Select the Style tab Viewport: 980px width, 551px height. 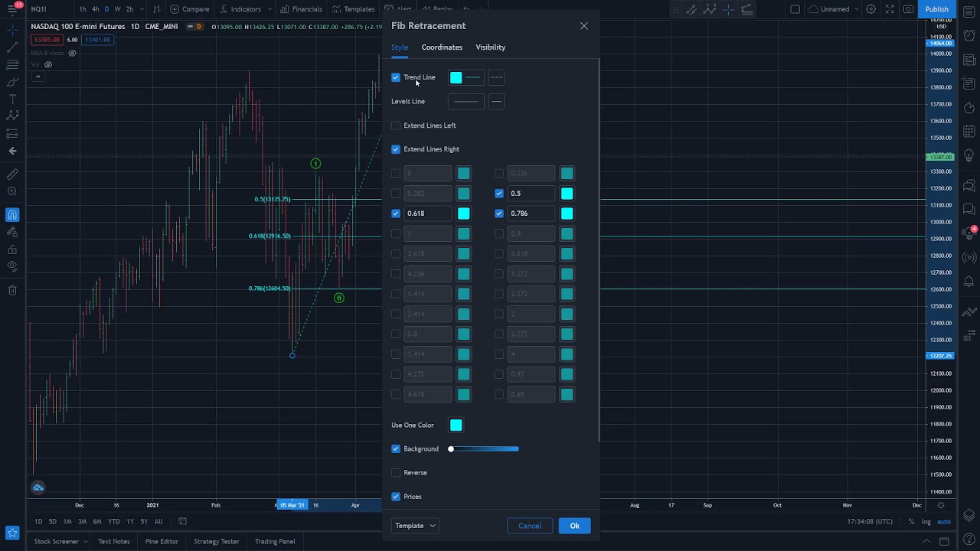pos(400,47)
